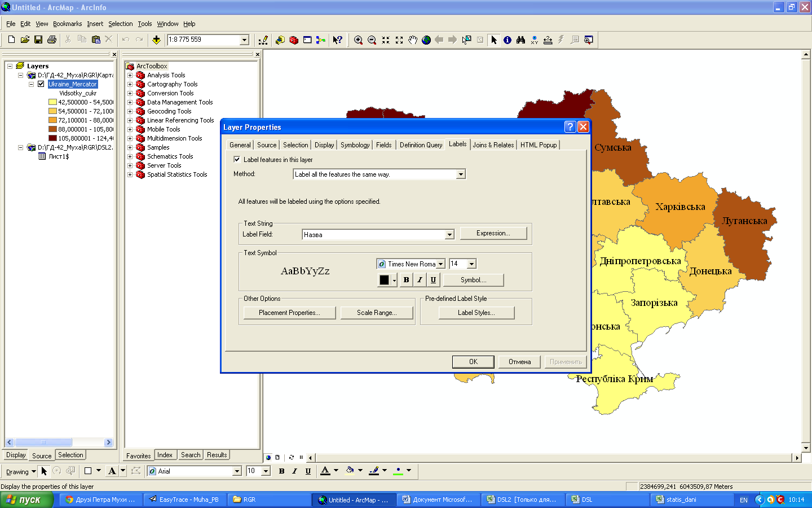Click the Select Elements black arrow tool
Image resolution: width=812 pixels, height=508 pixels.
[x=494, y=40]
